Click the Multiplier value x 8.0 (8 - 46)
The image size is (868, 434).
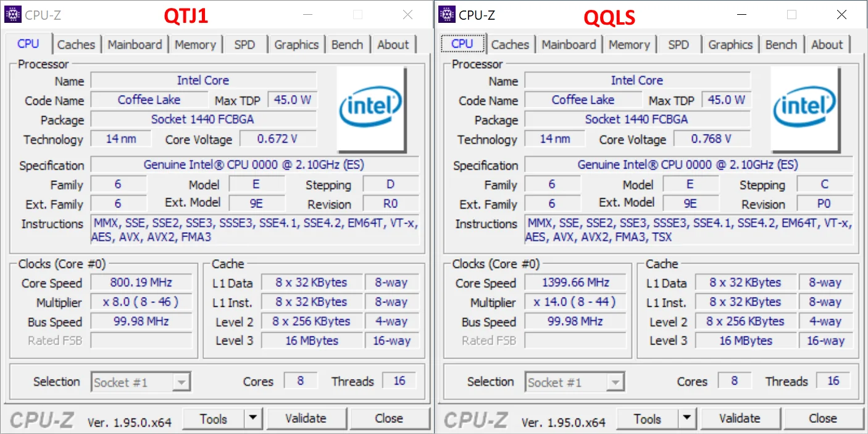(x=142, y=302)
